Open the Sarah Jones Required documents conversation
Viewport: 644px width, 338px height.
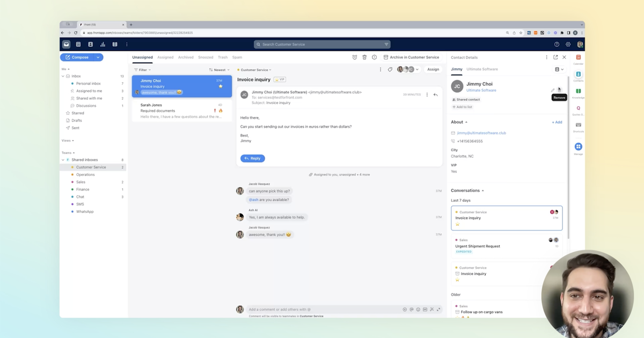coord(182,111)
